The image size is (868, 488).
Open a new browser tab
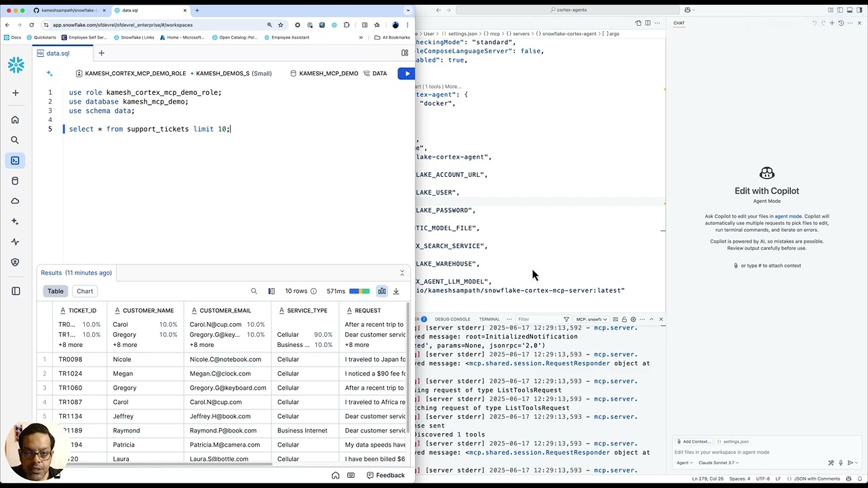click(197, 10)
